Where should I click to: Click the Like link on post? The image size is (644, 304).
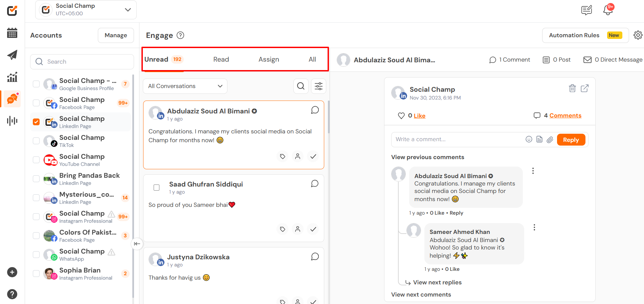(x=419, y=115)
